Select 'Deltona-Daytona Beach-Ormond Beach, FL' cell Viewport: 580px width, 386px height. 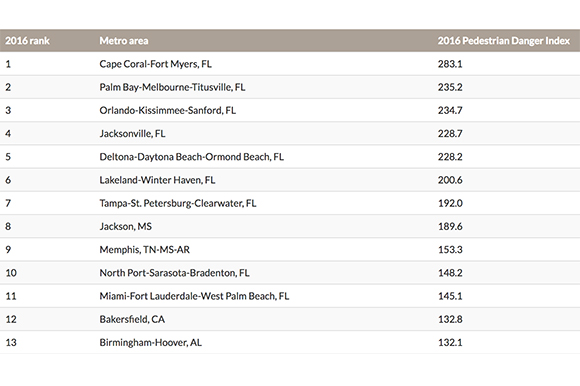(192, 157)
